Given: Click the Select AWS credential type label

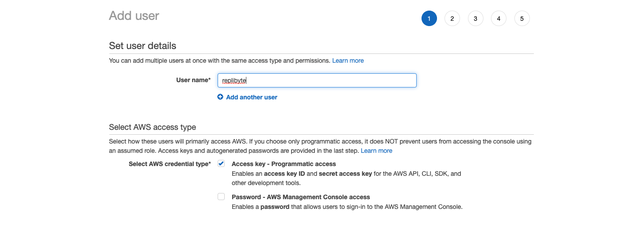Looking at the screenshot, I should click(170, 164).
